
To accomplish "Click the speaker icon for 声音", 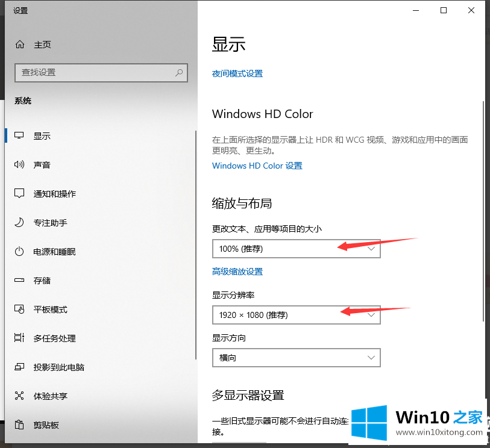I will 19,164.
